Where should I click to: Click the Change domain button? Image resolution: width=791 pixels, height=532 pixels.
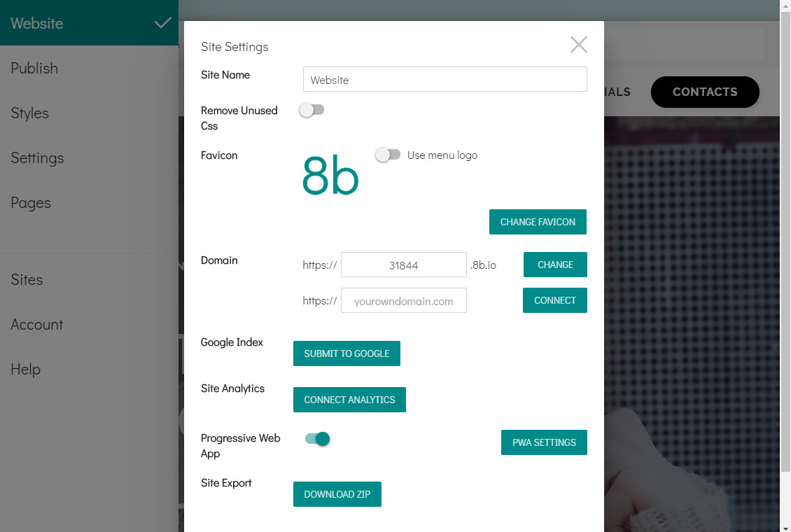[555, 265]
